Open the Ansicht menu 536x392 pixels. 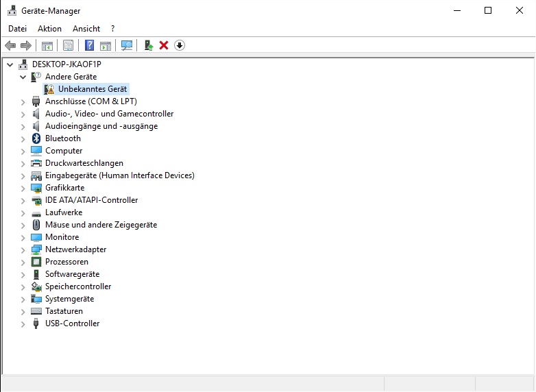[x=86, y=29]
